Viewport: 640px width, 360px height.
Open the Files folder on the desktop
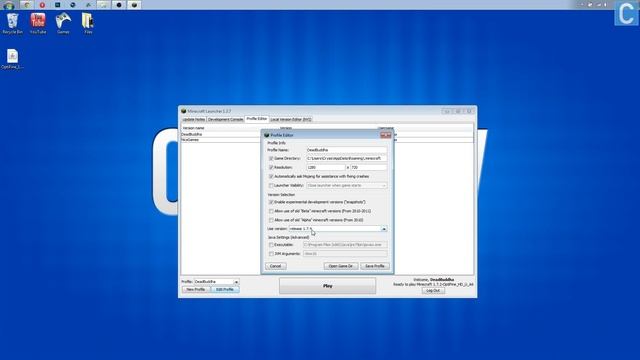click(88, 23)
